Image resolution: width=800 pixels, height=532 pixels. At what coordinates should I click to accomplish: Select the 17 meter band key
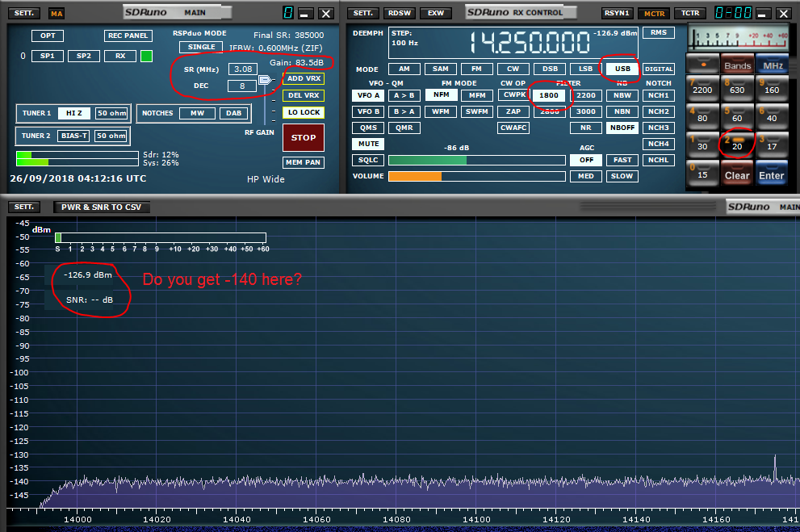[772, 144]
